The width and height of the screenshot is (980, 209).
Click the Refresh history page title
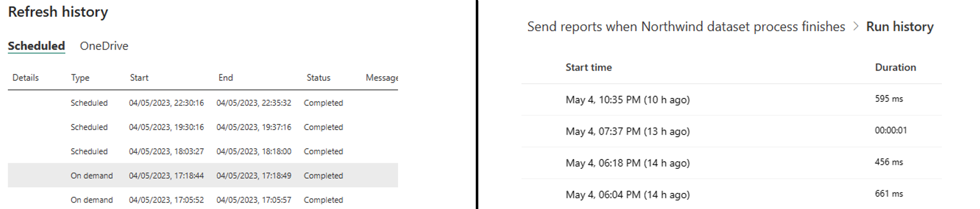pyautogui.click(x=58, y=12)
